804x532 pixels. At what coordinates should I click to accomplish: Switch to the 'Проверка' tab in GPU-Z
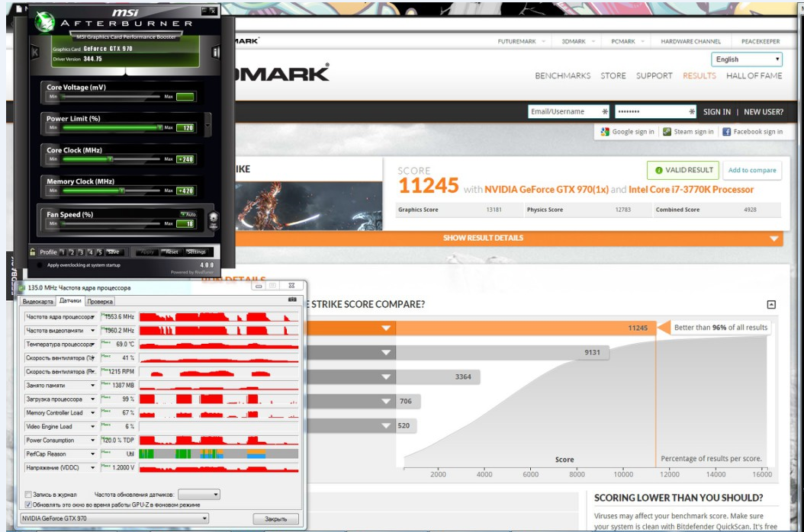click(x=99, y=301)
